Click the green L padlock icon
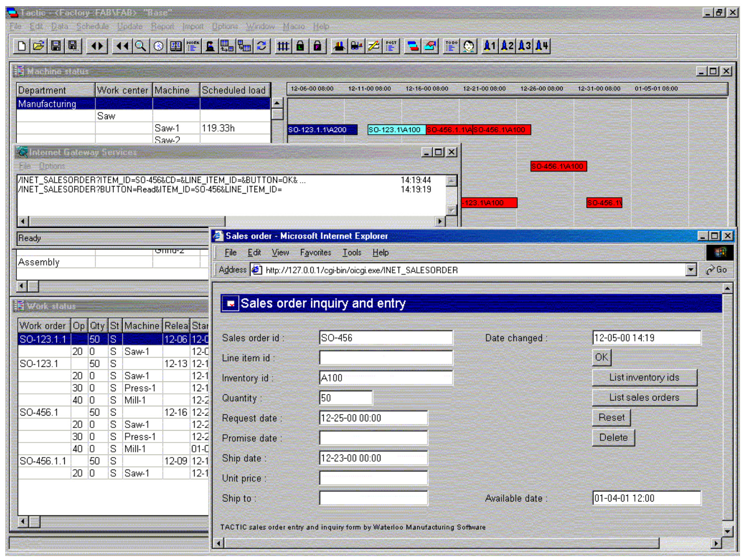 click(x=300, y=46)
